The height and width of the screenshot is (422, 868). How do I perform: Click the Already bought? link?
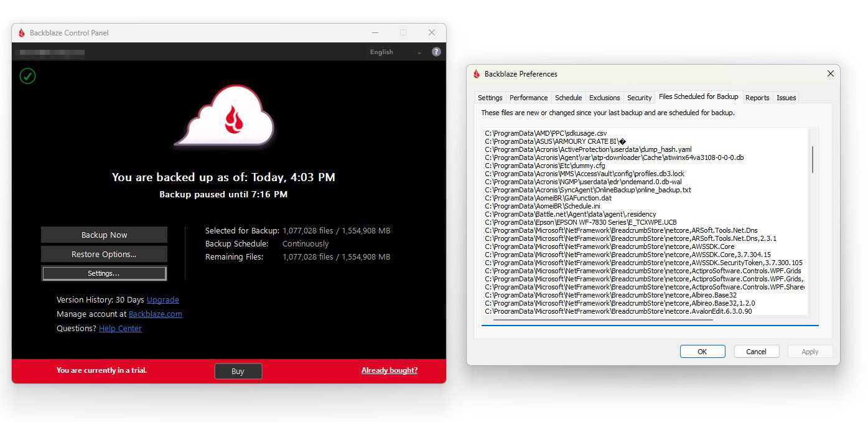pos(389,370)
